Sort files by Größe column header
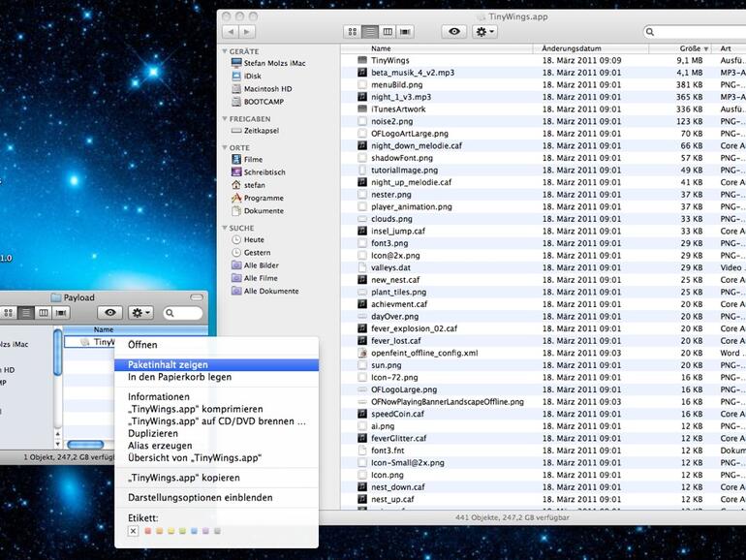 [x=689, y=48]
